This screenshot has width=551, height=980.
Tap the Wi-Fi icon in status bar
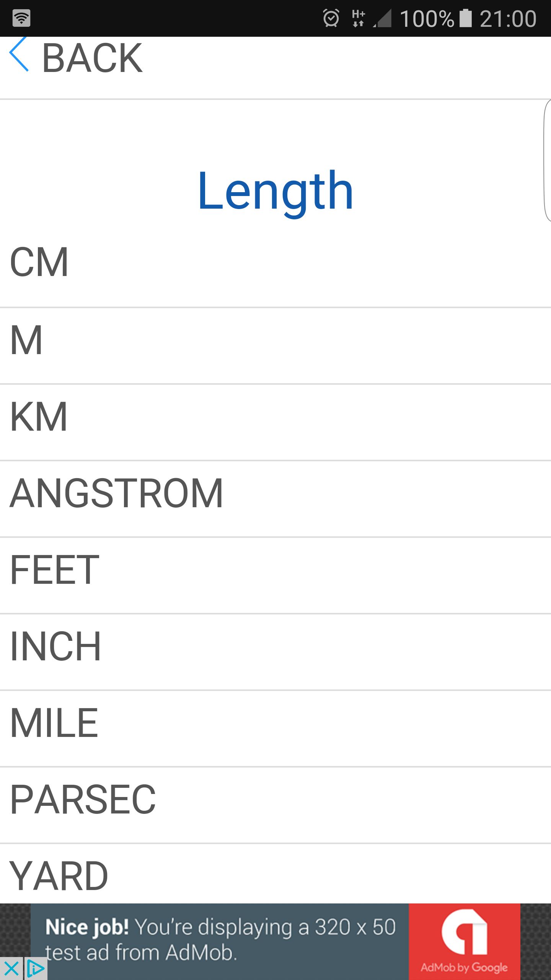[x=21, y=18]
